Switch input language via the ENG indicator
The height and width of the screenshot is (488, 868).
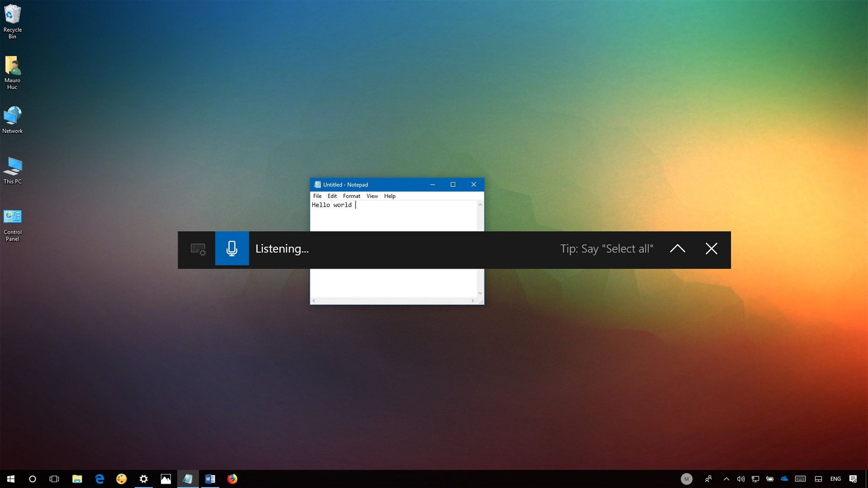(835, 479)
